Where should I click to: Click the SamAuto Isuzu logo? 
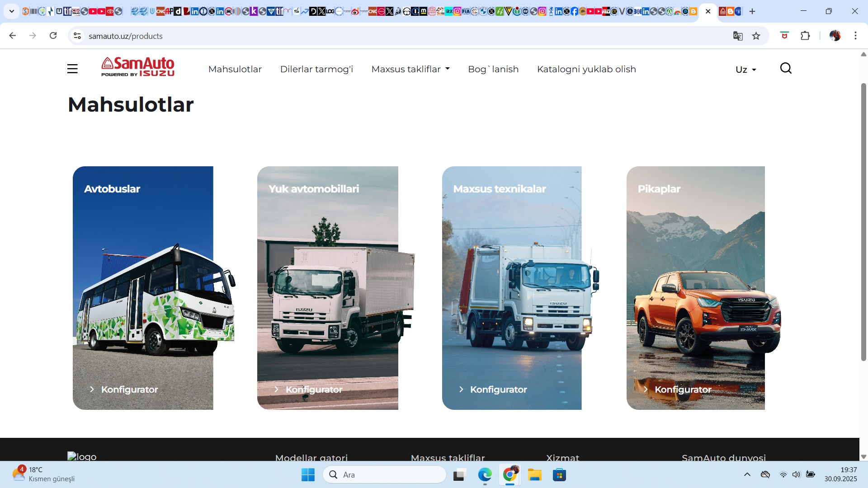(138, 67)
